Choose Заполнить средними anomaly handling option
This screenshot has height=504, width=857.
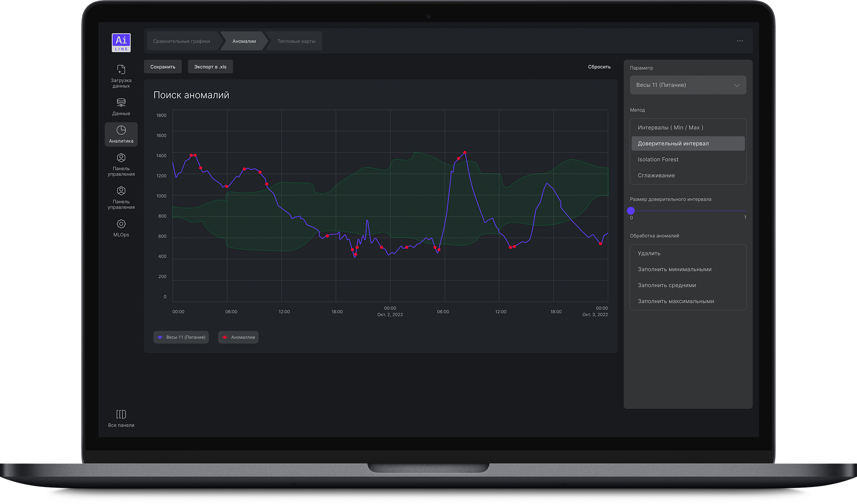click(667, 285)
